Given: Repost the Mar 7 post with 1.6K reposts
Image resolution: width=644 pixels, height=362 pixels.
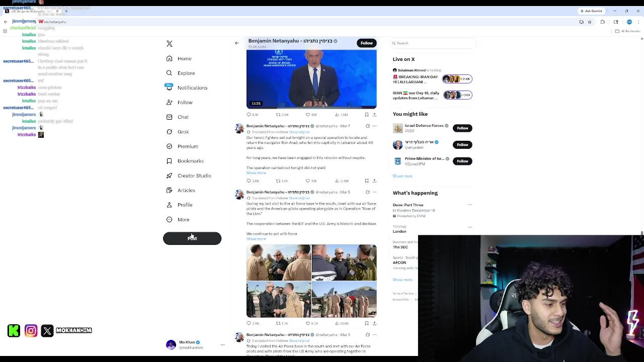Looking at the screenshot, I should pyautogui.click(x=282, y=181).
